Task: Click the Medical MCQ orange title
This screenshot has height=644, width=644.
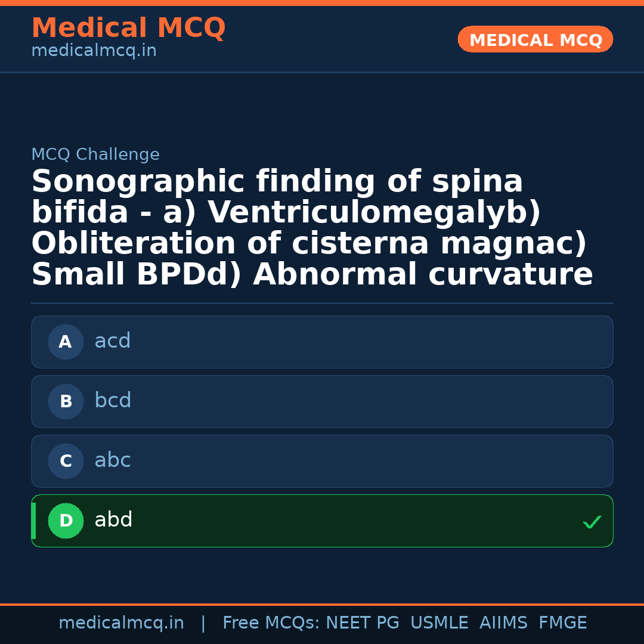Action: (x=128, y=28)
